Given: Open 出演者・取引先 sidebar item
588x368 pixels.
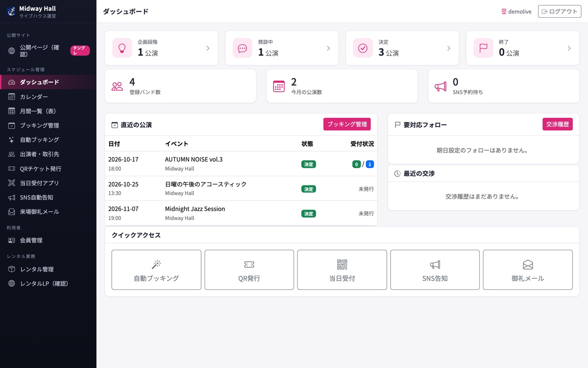Looking at the screenshot, I should point(48,154).
